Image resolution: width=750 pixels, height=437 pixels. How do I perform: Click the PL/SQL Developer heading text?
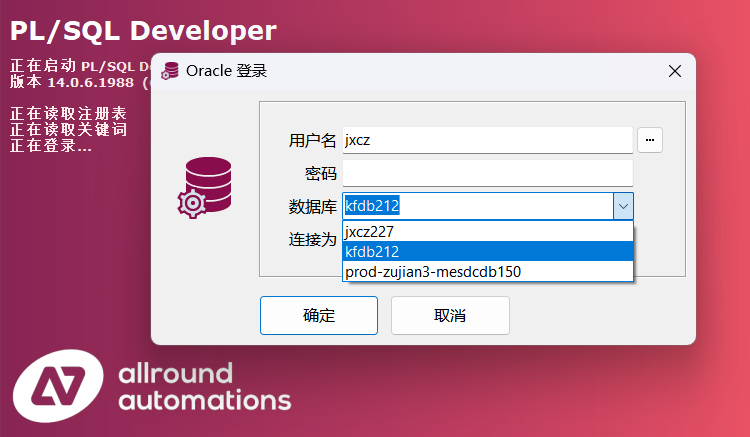pos(143,31)
